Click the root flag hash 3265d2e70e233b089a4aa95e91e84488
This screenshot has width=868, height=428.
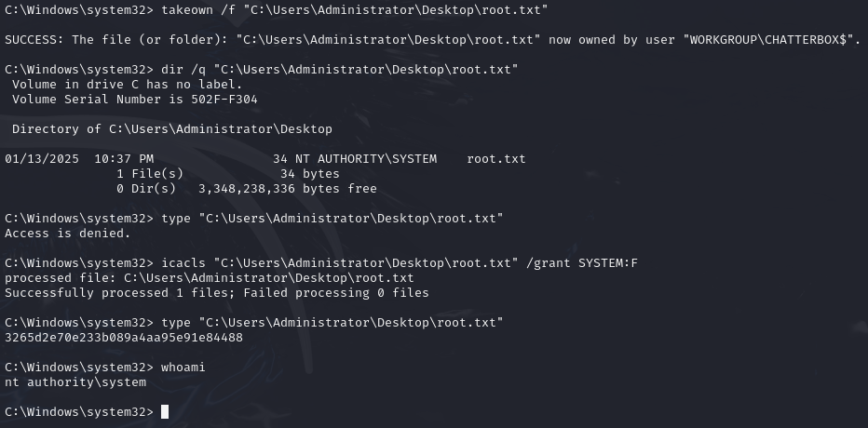click(123, 337)
